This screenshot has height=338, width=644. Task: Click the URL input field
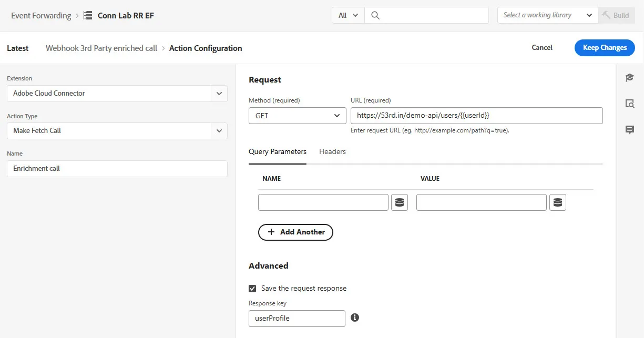click(x=477, y=116)
